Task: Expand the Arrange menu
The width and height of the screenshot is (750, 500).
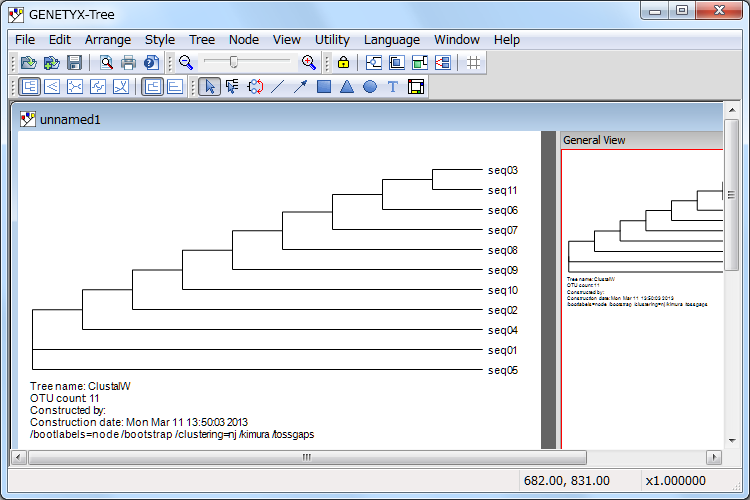Action: click(x=108, y=39)
